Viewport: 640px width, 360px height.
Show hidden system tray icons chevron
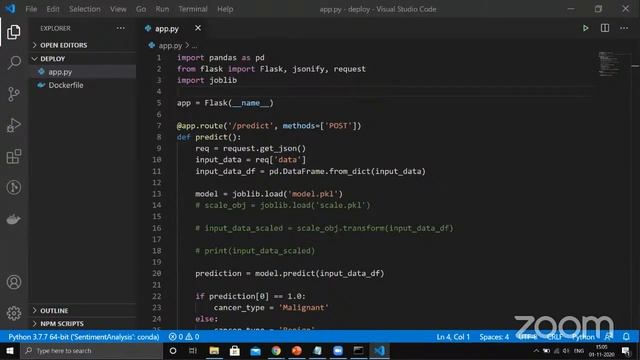(x=536, y=351)
